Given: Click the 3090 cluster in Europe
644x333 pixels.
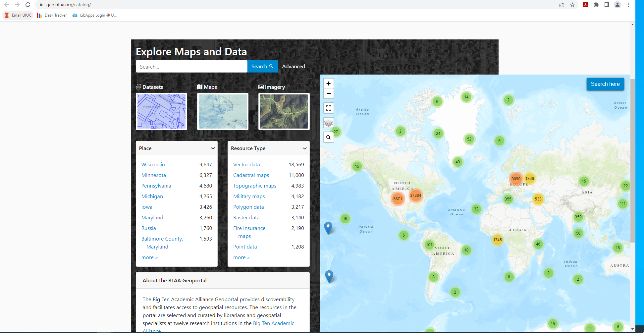Looking at the screenshot, I should pos(516,179).
